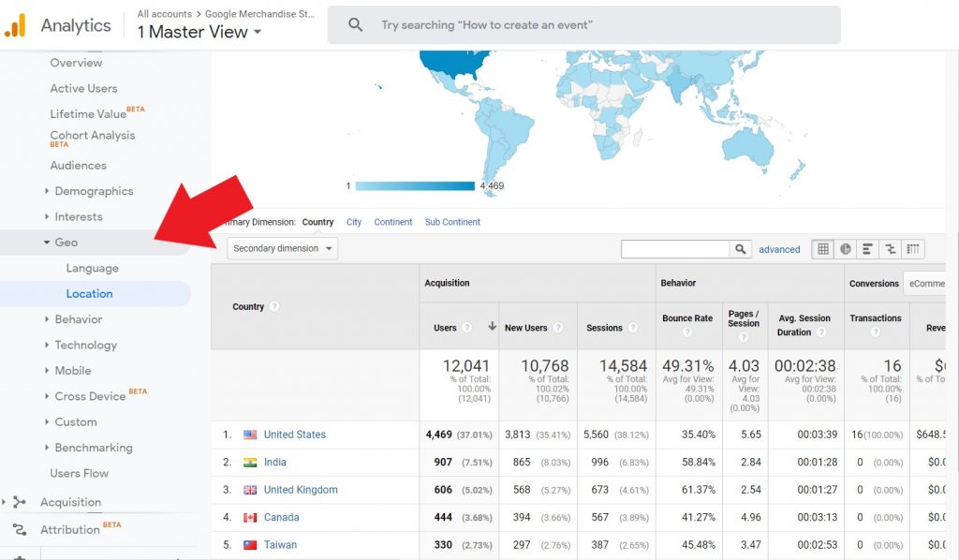Expand the Technology section
Image resolution: width=959 pixels, height=560 pixels.
[47, 345]
